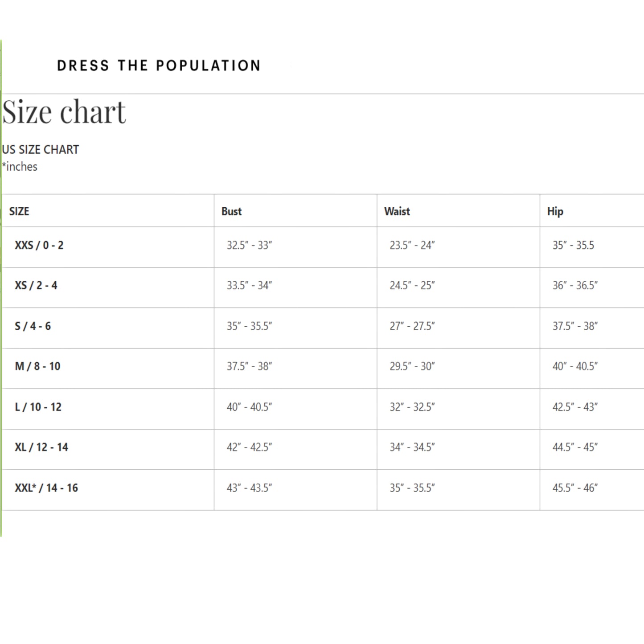644x644 pixels.
Task: Click the hip value 36" - 36.5"
Action: 575,285
